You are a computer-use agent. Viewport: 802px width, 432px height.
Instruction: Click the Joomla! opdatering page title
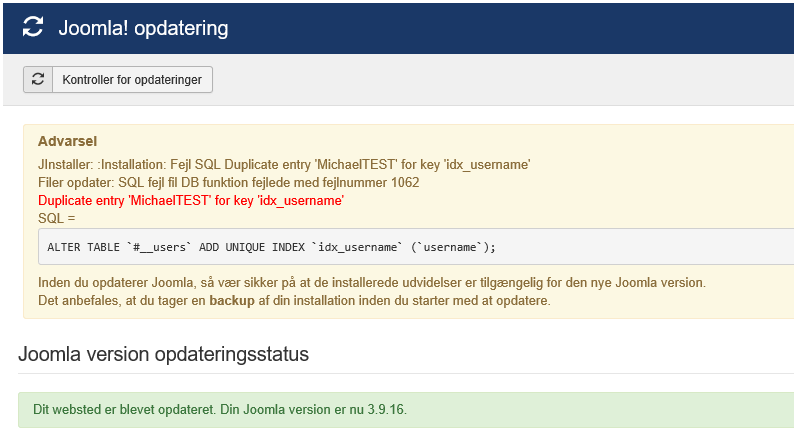[143, 27]
